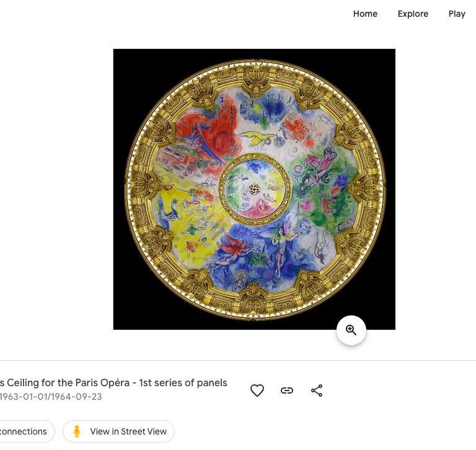Go to the Home page

(365, 14)
